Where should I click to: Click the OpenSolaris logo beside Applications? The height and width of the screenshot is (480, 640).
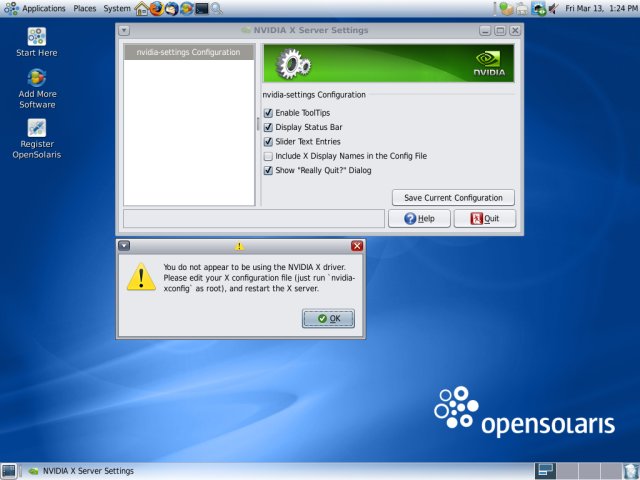tap(11, 8)
